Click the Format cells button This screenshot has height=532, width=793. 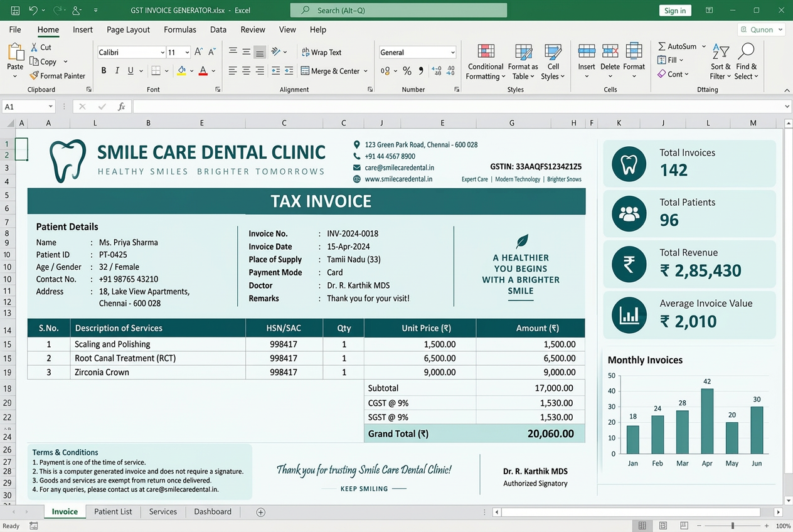[x=634, y=61]
